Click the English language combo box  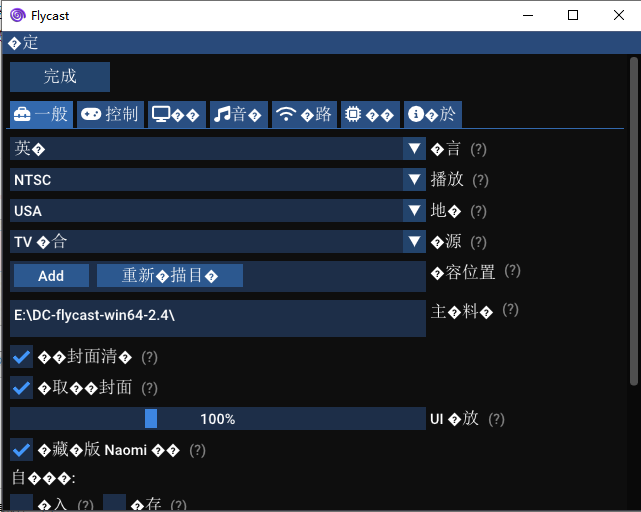[218, 148]
